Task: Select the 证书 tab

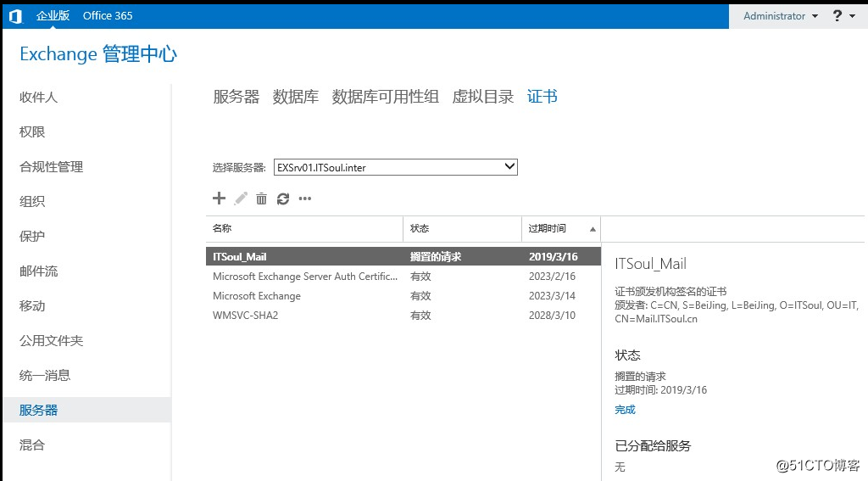Action: [542, 97]
